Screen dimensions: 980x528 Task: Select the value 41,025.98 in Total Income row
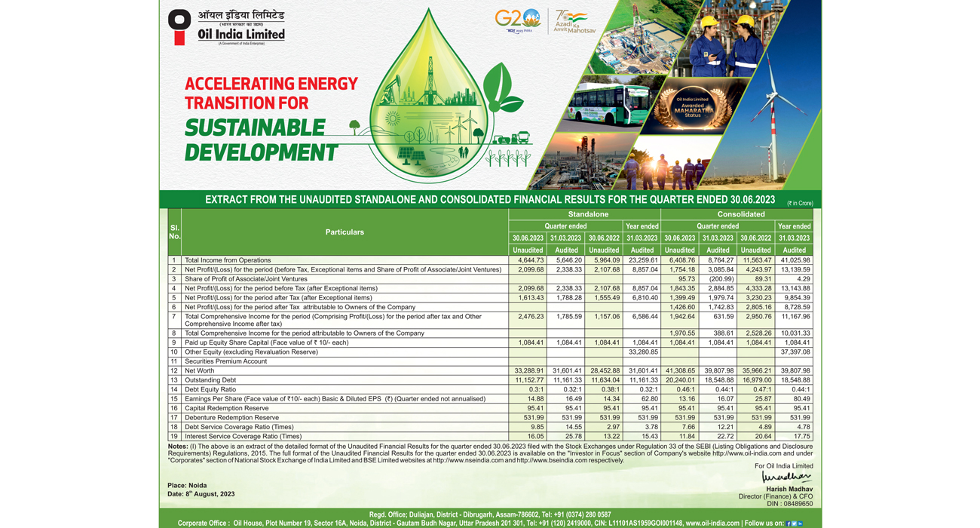pos(795,260)
